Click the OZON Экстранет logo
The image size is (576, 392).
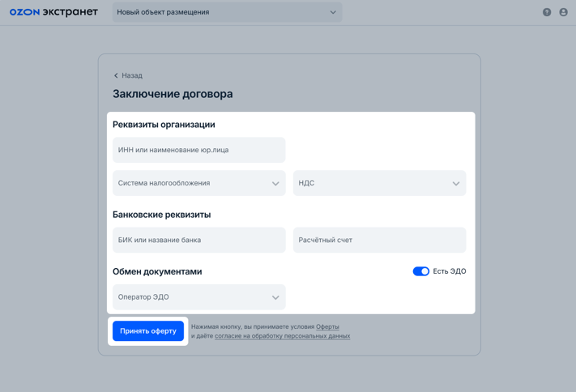coord(53,12)
